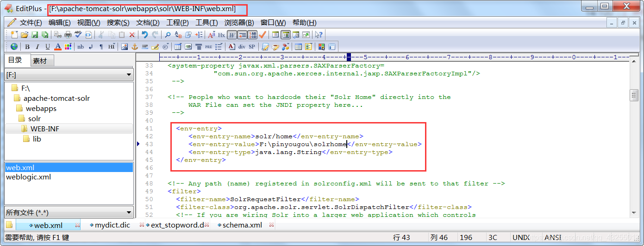Click the color palette grid icon
Viewport: 644px width, 246px height.
[68, 47]
